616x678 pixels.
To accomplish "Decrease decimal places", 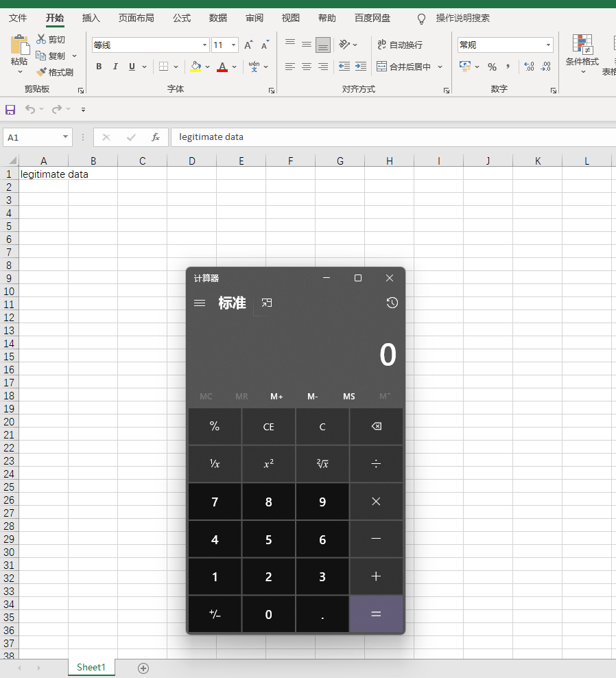I will (x=545, y=67).
